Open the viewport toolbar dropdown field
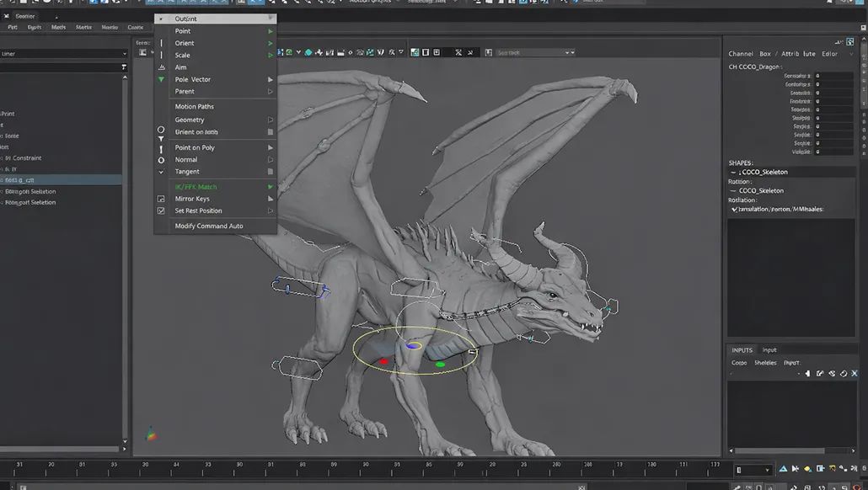Screen dimensions: 868x490 coord(535,52)
